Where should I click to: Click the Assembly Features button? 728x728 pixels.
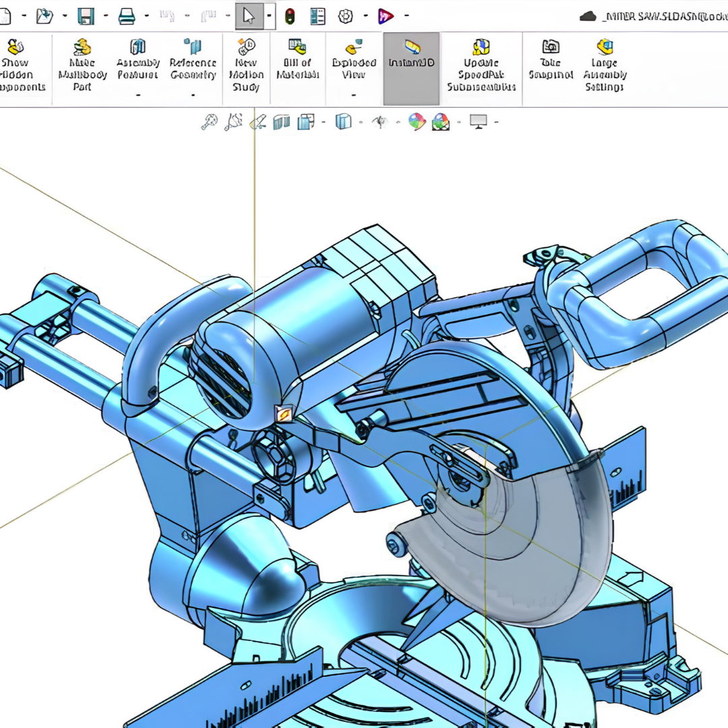pos(138,59)
